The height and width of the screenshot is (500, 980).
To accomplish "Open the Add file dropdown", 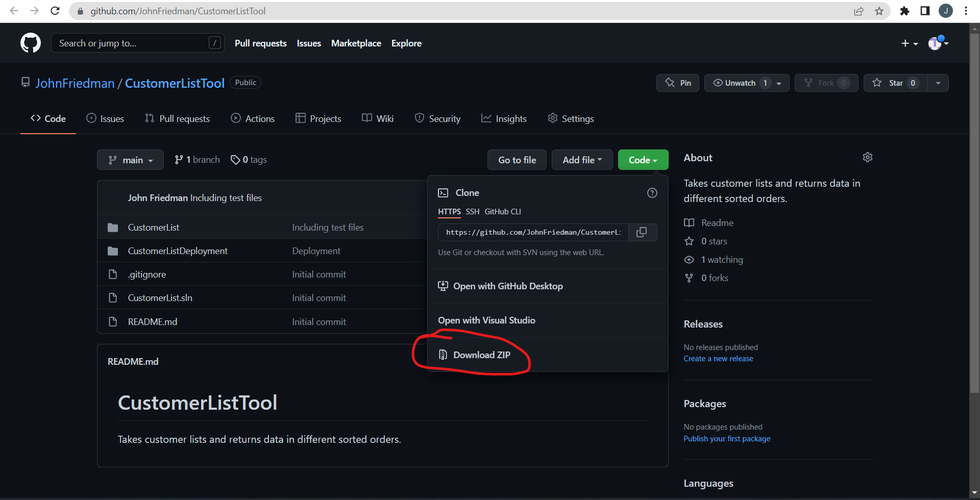I will [582, 160].
